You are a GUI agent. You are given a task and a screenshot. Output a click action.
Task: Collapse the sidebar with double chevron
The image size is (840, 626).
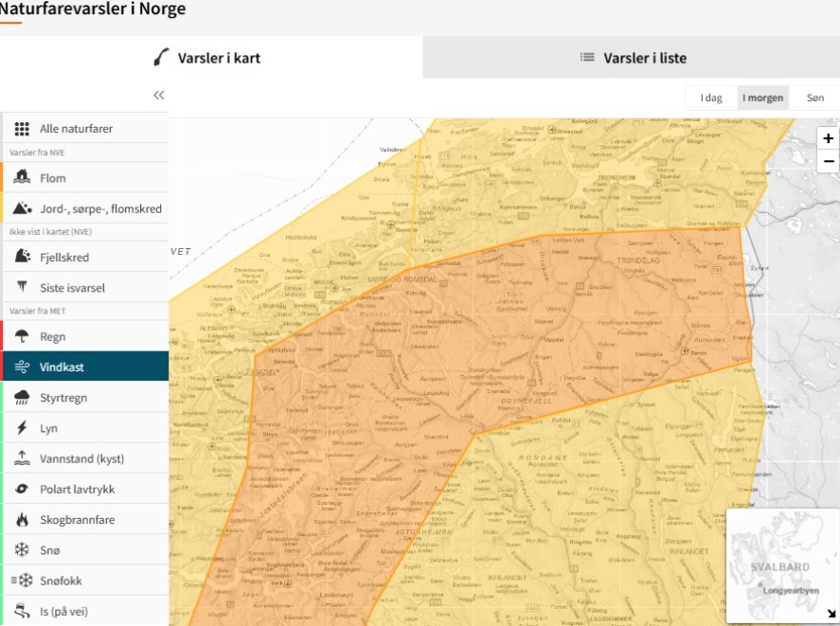[158, 95]
